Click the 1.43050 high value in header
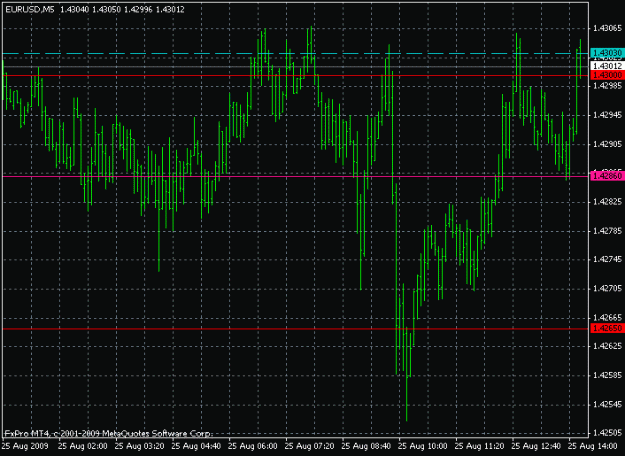 click(106, 10)
